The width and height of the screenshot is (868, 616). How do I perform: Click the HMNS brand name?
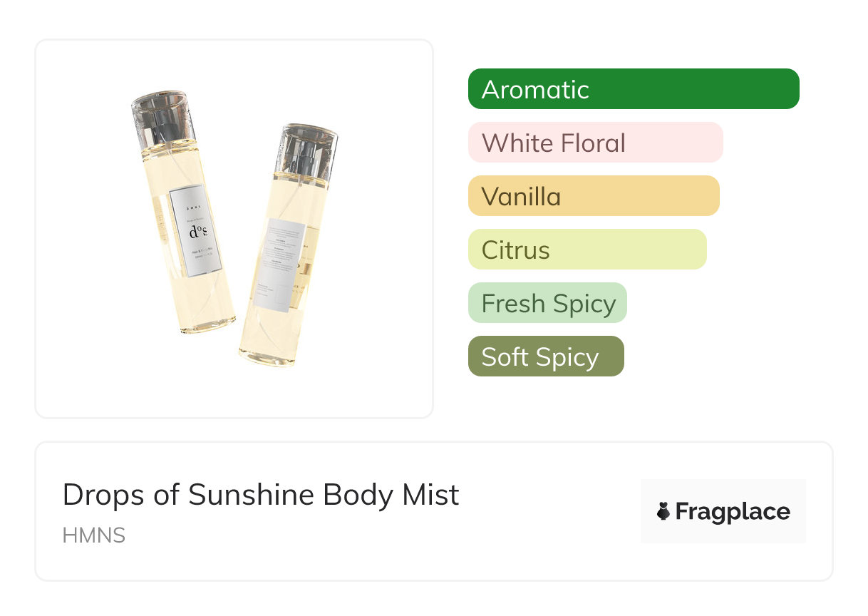click(x=93, y=535)
